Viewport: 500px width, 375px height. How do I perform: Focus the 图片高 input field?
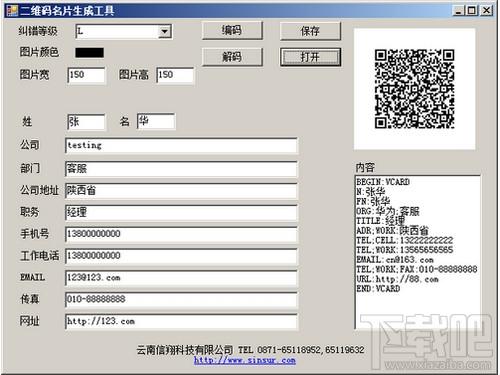(x=175, y=75)
